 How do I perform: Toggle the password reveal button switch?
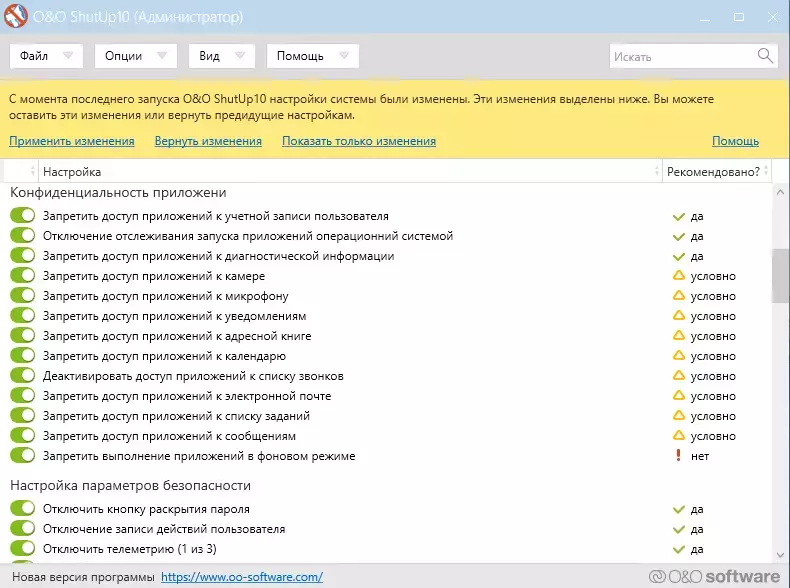coord(22,508)
